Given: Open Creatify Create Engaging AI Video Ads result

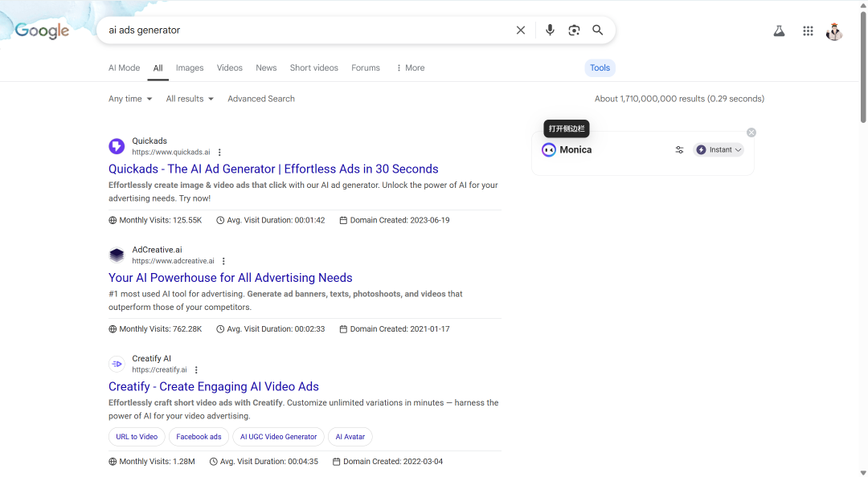Looking at the screenshot, I should coord(214,387).
